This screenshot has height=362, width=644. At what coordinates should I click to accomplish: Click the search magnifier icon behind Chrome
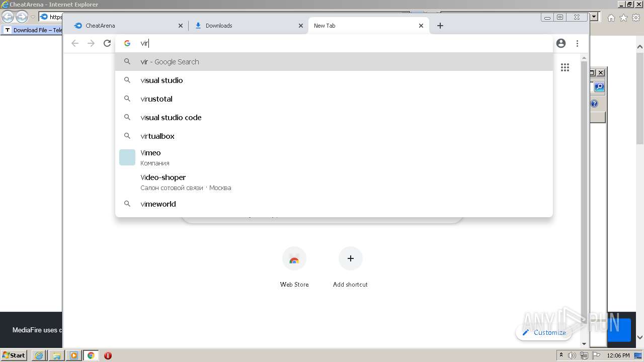coord(599,87)
